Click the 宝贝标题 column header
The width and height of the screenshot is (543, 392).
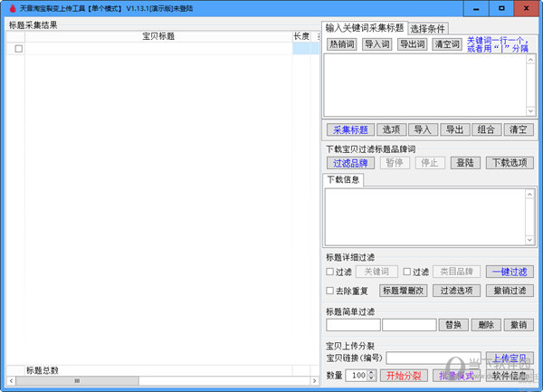coord(158,36)
